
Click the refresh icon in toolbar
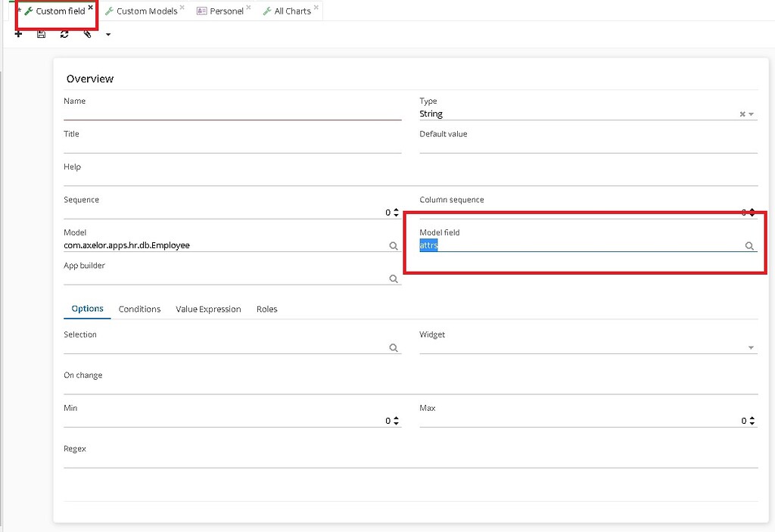[64, 34]
